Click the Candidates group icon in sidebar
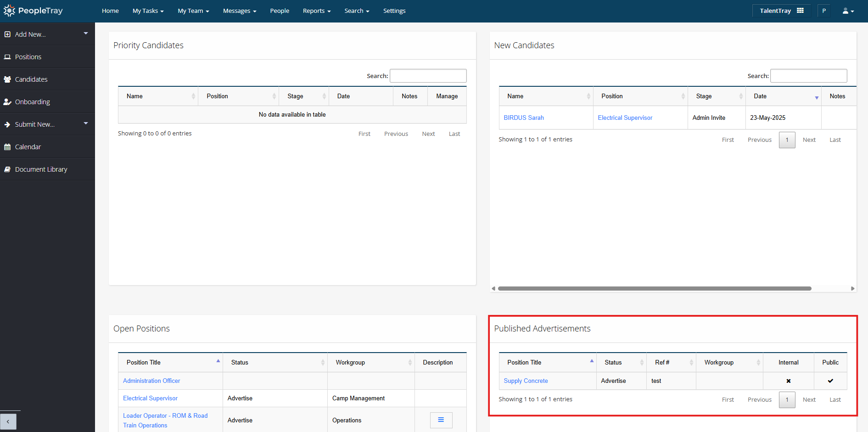The image size is (868, 432). (x=7, y=79)
